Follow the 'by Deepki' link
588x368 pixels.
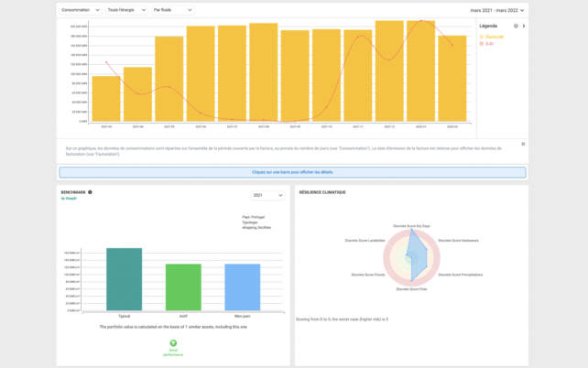coord(71,199)
